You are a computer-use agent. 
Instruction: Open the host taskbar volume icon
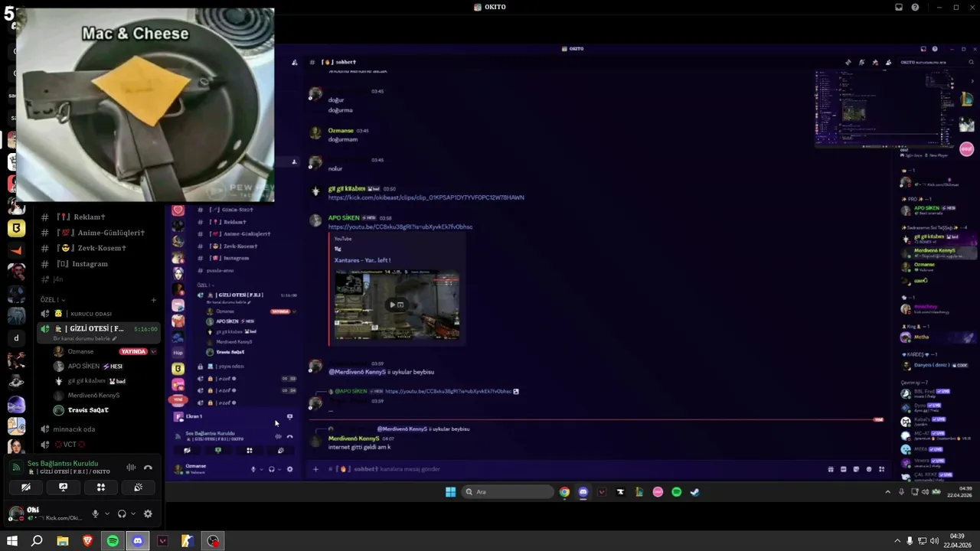click(x=934, y=541)
